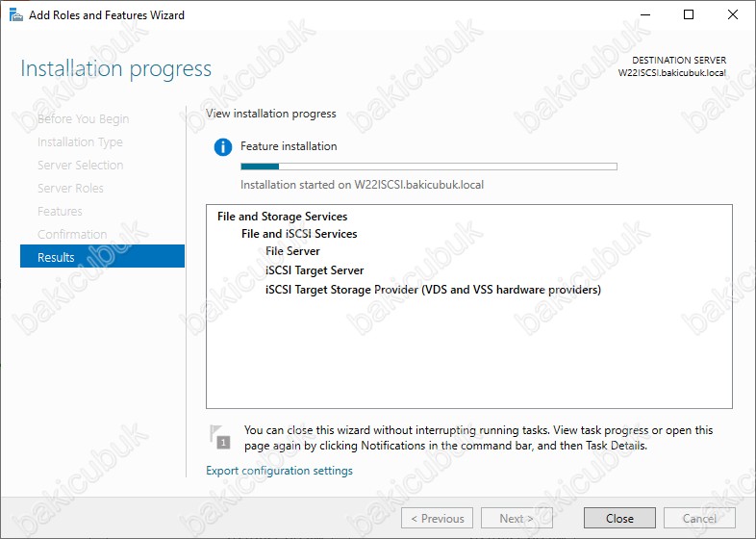Click the Previous button
The image size is (756, 539).
437,518
